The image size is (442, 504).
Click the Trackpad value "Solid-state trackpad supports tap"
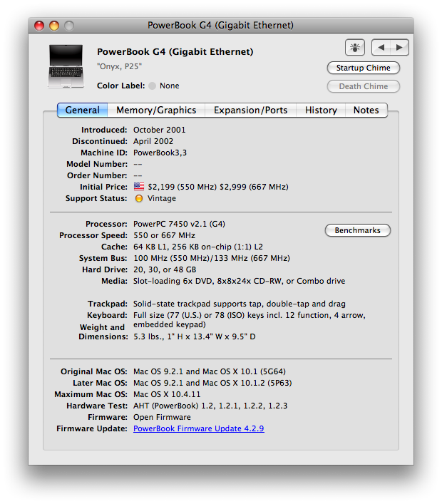(197, 304)
